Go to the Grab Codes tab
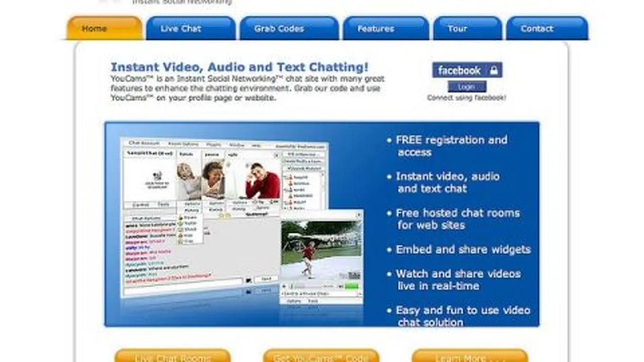The height and width of the screenshot is (362, 644). point(289,28)
